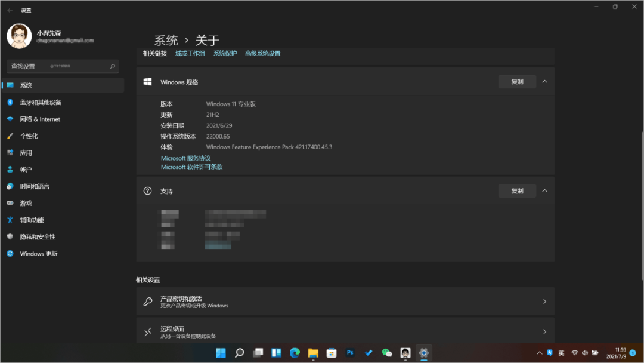Viewport: 644px width, 363px height.
Task: Open 蓝牙和其他设备 (Bluetooth) in sidebar
Action: click(41, 102)
